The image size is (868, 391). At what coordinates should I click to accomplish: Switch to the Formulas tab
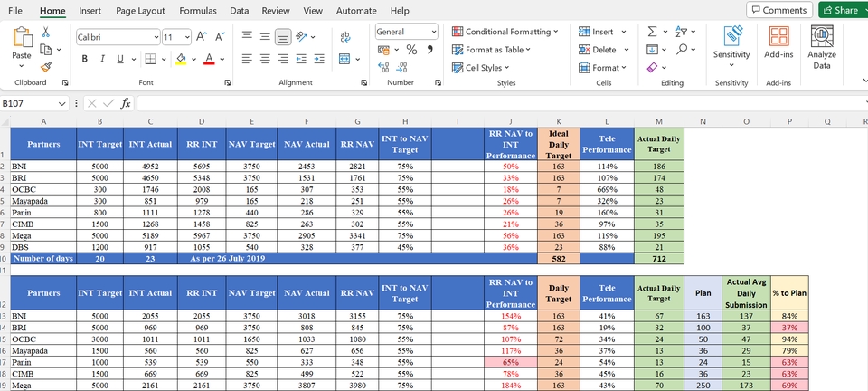198,11
